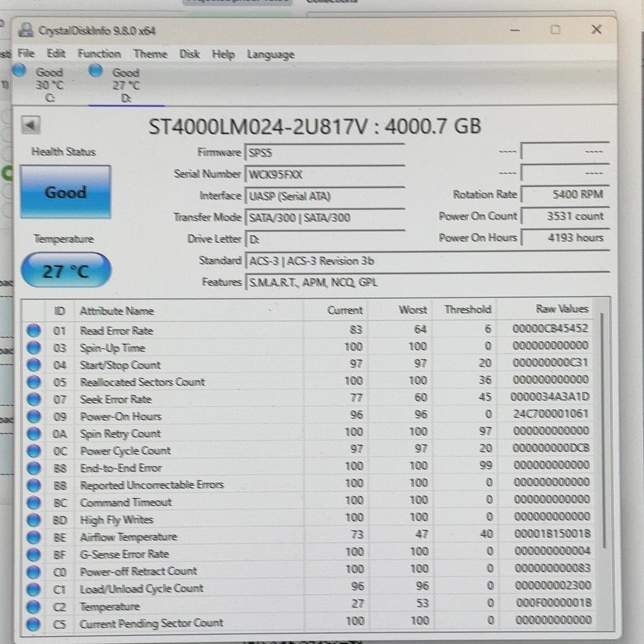Open the Help menu
The width and height of the screenshot is (644, 644).
(x=223, y=54)
